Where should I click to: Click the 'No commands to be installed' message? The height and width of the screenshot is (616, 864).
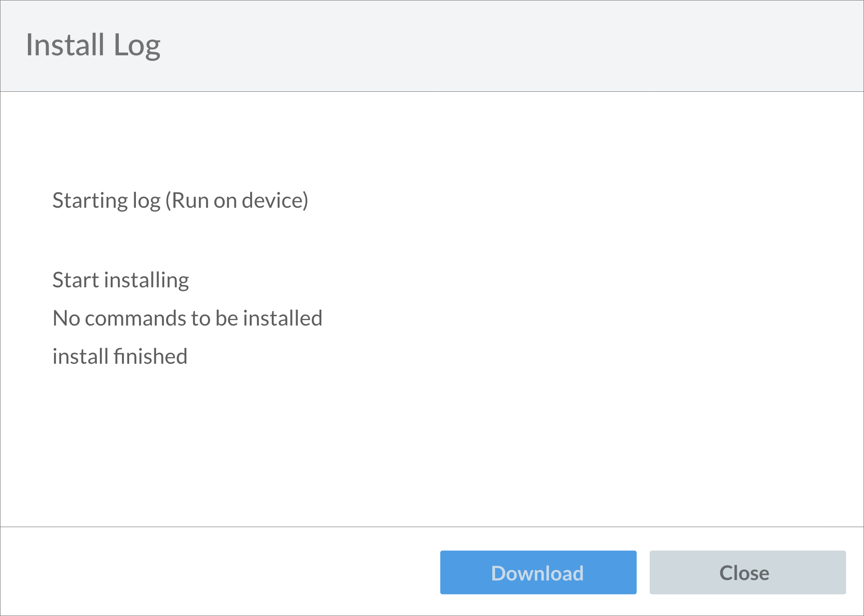point(187,318)
